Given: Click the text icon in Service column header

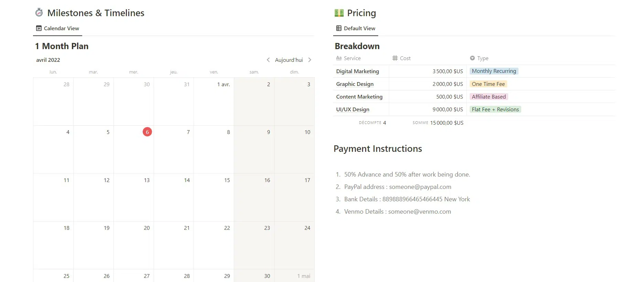Looking at the screenshot, I should (339, 58).
